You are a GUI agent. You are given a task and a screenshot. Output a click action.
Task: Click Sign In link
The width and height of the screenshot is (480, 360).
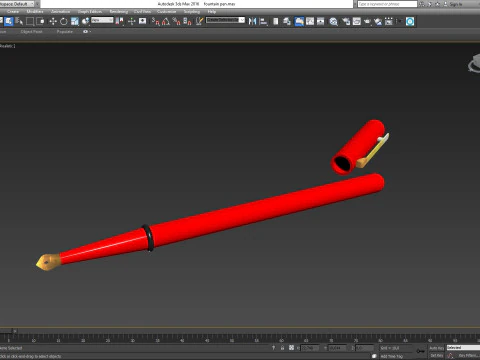coord(456,4)
